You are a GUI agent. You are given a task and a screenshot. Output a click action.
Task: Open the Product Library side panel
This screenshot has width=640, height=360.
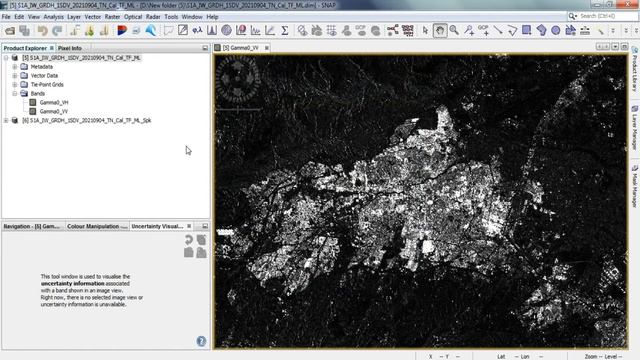pyautogui.click(x=635, y=69)
